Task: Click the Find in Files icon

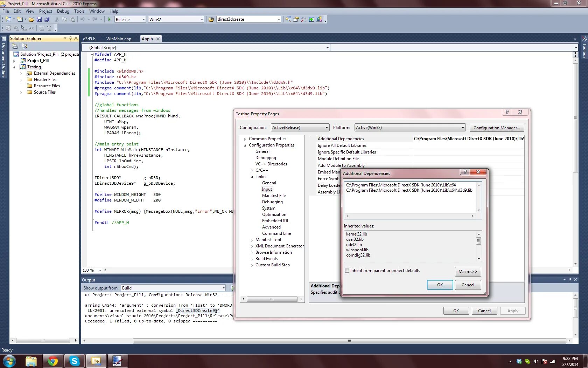Action: point(211,19)
